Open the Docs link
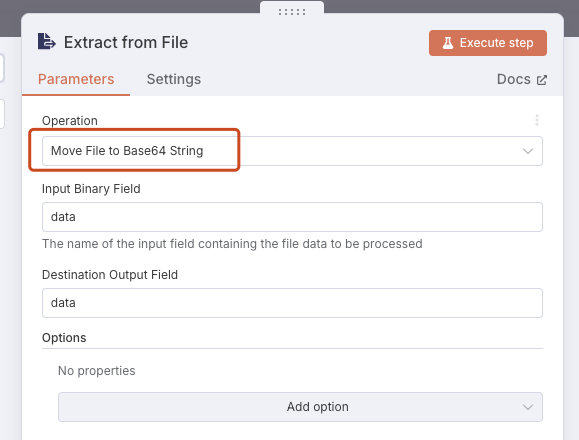 pos(521,79)
